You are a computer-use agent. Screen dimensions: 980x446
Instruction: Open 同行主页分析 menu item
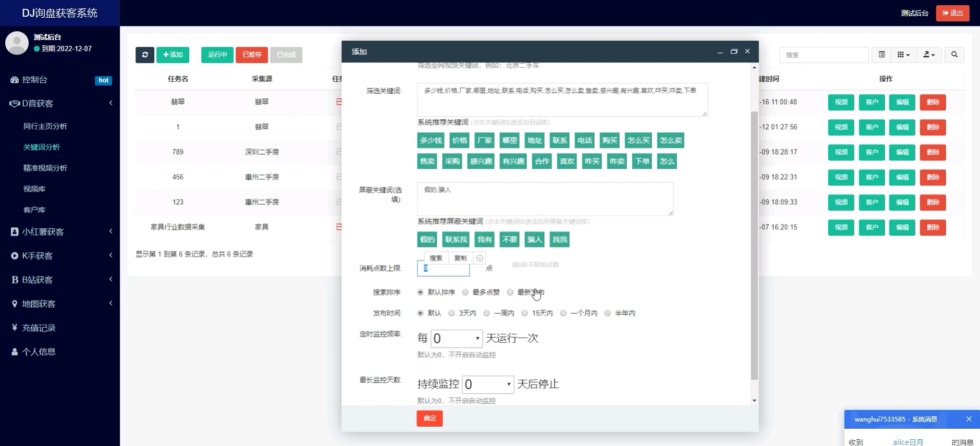45,126
